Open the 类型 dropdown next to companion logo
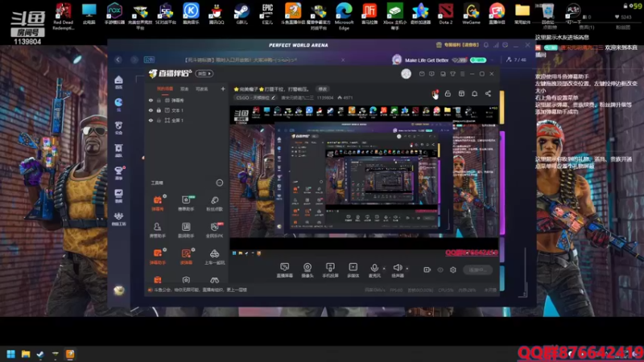The height and width of the screenshot is (362, 644). point(204,73)
